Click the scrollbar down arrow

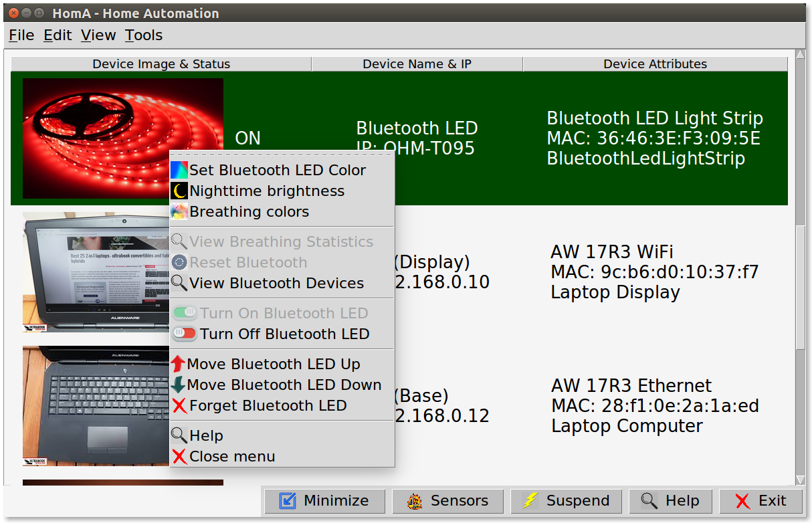tap(801, 480)
